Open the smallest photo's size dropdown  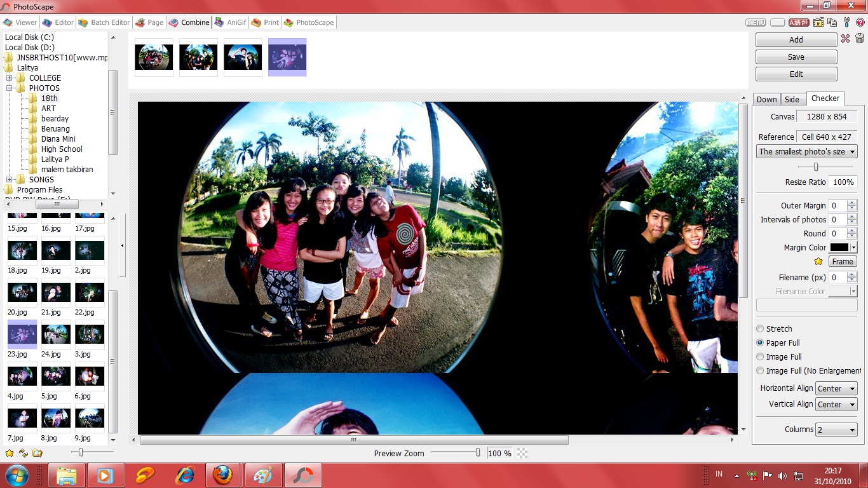coord(807,151)
